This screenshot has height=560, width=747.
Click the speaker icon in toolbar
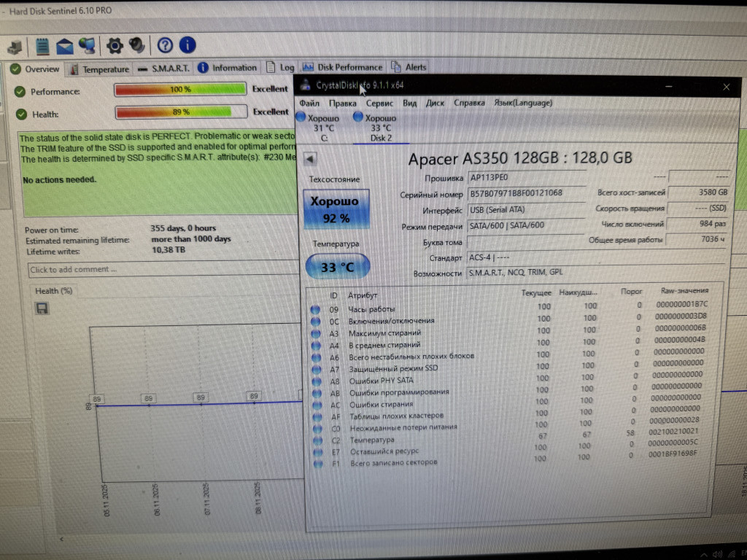(x=136, y=46)
